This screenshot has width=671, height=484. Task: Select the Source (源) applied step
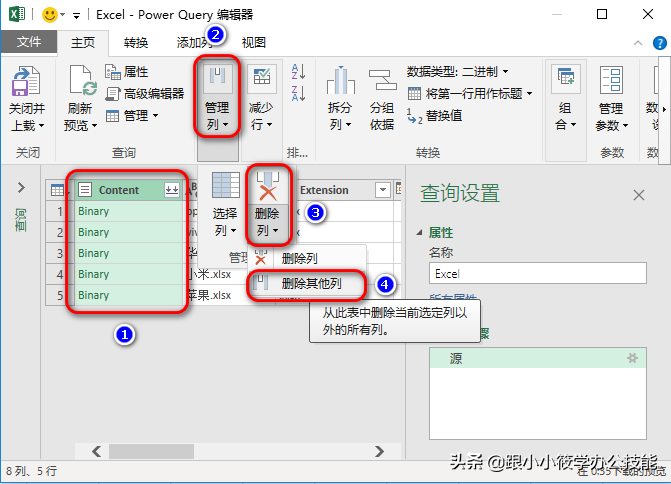[537, 358]
